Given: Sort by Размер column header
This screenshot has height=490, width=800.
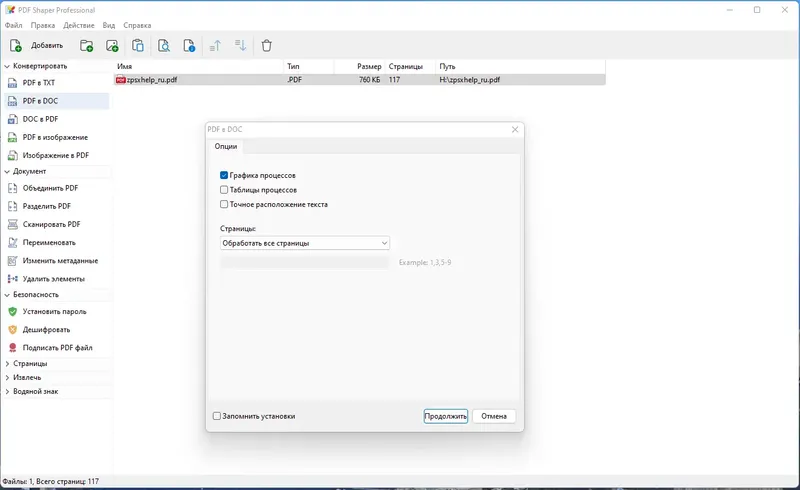Looking at the screenshot, I should [x=359, y=66].
